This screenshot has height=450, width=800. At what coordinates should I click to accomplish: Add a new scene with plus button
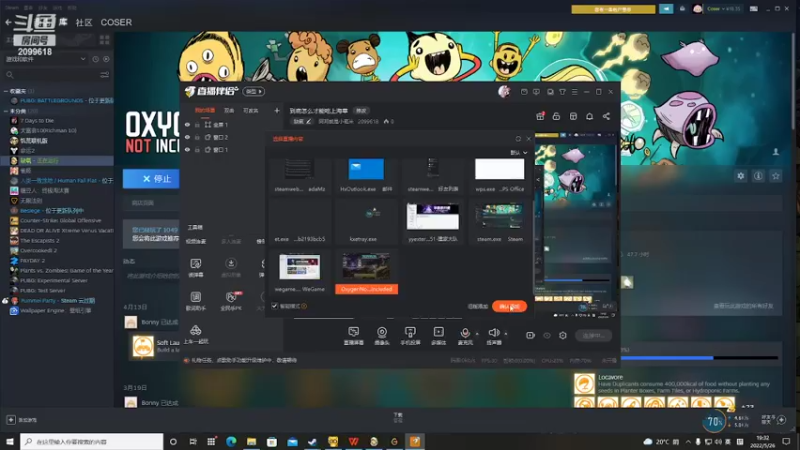pyautogui.click(x=277, y=111)
